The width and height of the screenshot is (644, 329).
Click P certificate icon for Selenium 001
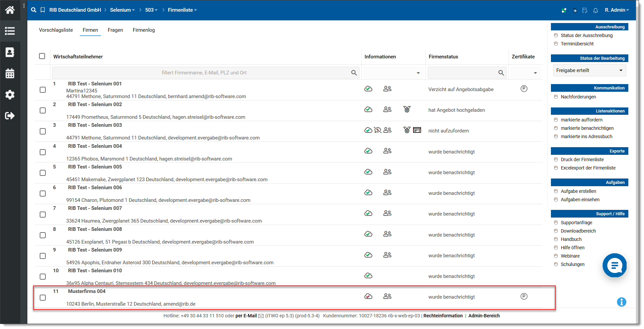pyautogui.click(x=524, y=89)
